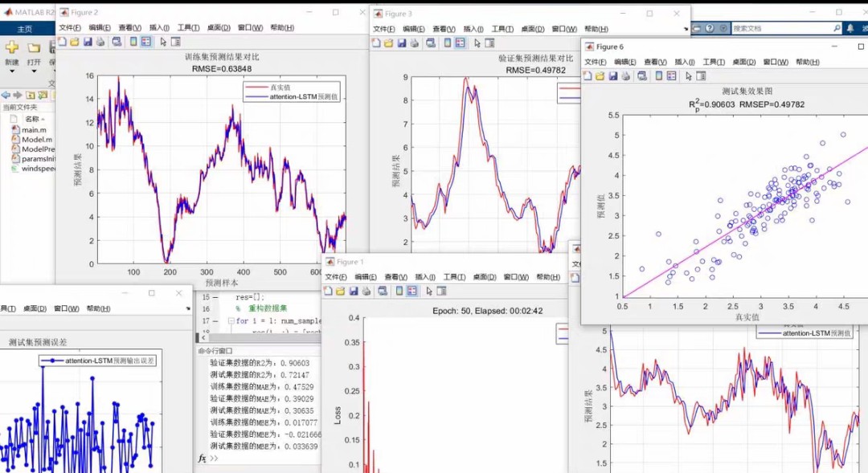Print figure icon in Figure 2 toolbar

click(100, 42)
